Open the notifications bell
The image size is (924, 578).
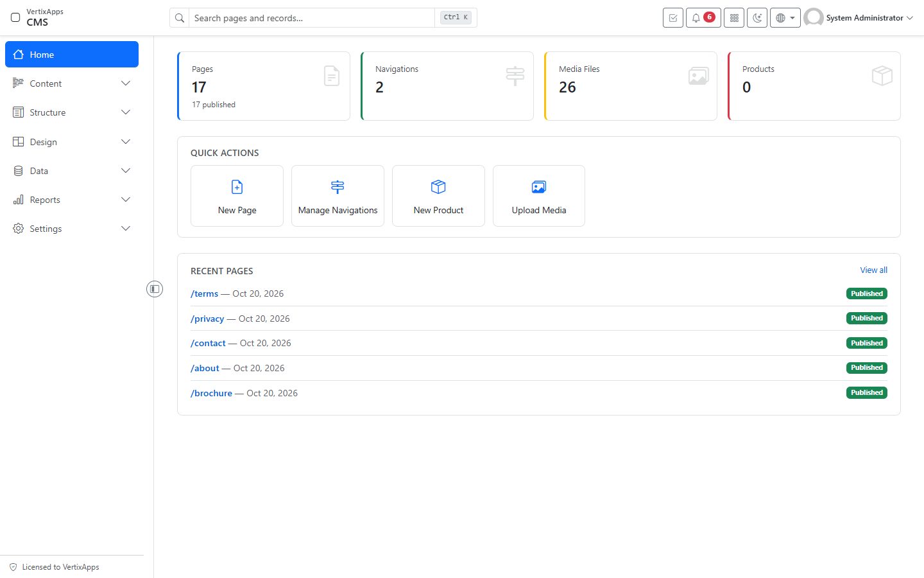[703, 18]
